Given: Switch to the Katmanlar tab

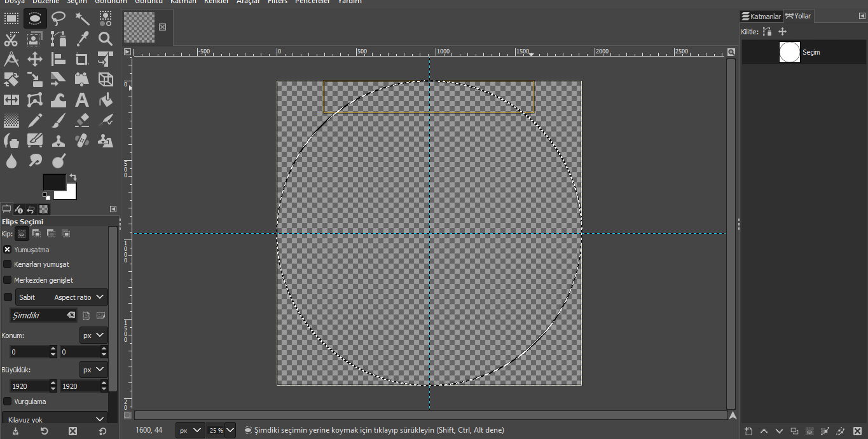Looking at the screenshot, I should (x=762, y=17).
